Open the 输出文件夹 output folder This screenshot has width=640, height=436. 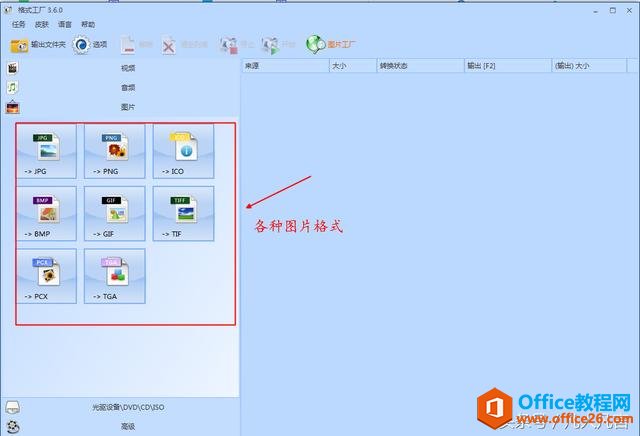tap(38, 45)
